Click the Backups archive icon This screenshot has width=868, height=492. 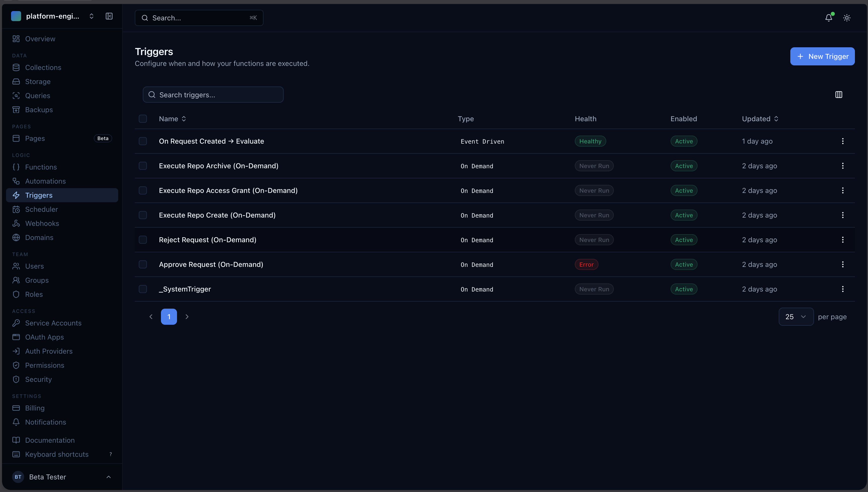click(x=16, y=110)
